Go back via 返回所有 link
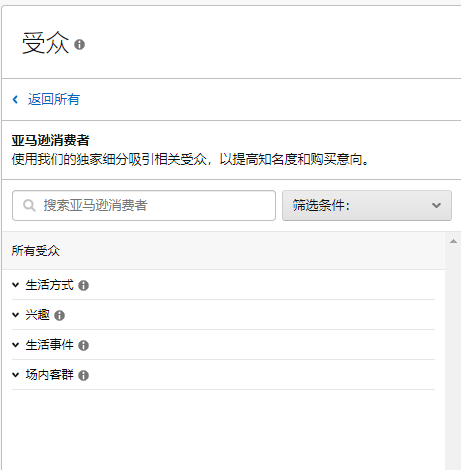 click(54, 99)
